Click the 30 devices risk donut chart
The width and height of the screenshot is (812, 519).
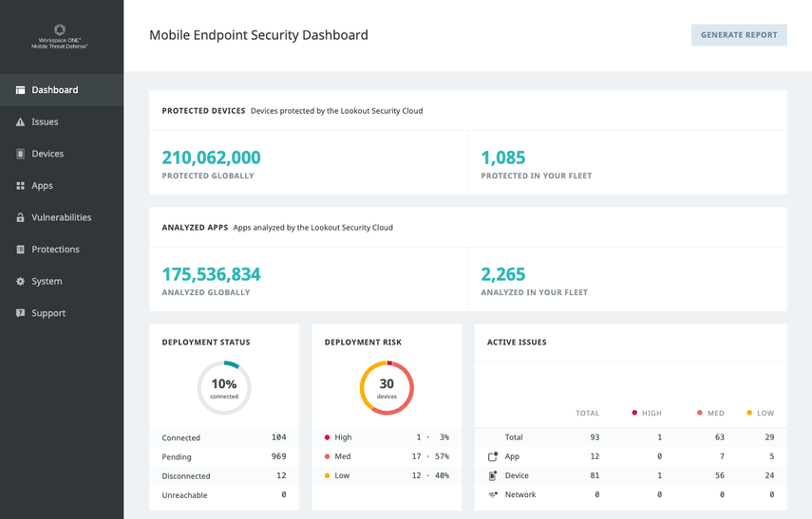pos(387,387)
